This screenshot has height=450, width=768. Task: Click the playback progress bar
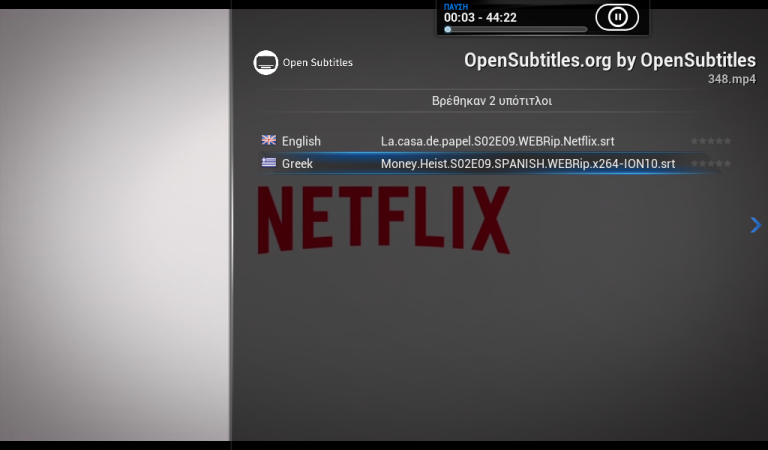click(x=516, y=29)
